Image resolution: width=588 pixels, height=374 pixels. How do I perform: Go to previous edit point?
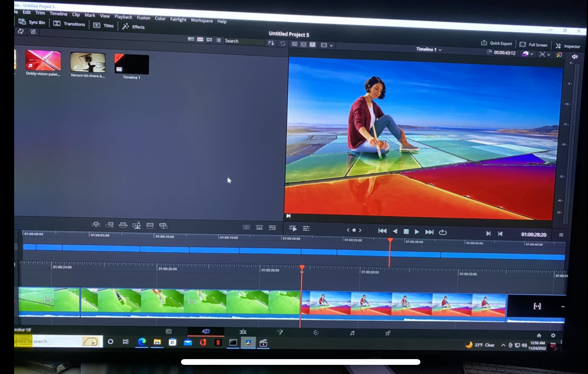(x=500, y=234)
